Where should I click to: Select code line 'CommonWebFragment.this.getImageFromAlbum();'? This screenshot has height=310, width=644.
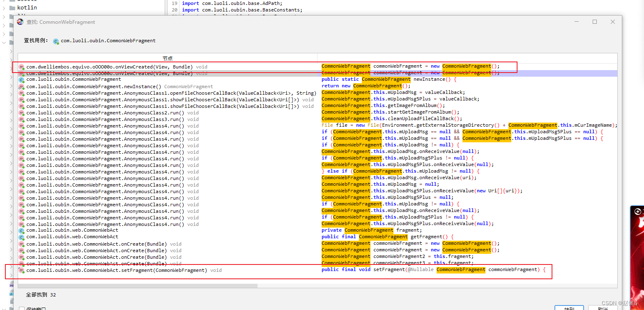click(x=383, y=105)
